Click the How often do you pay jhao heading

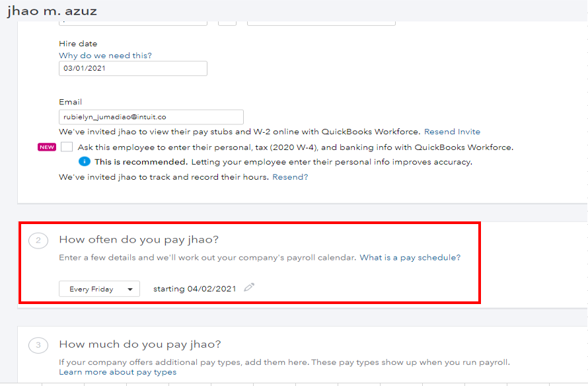[x=139, y=239]
